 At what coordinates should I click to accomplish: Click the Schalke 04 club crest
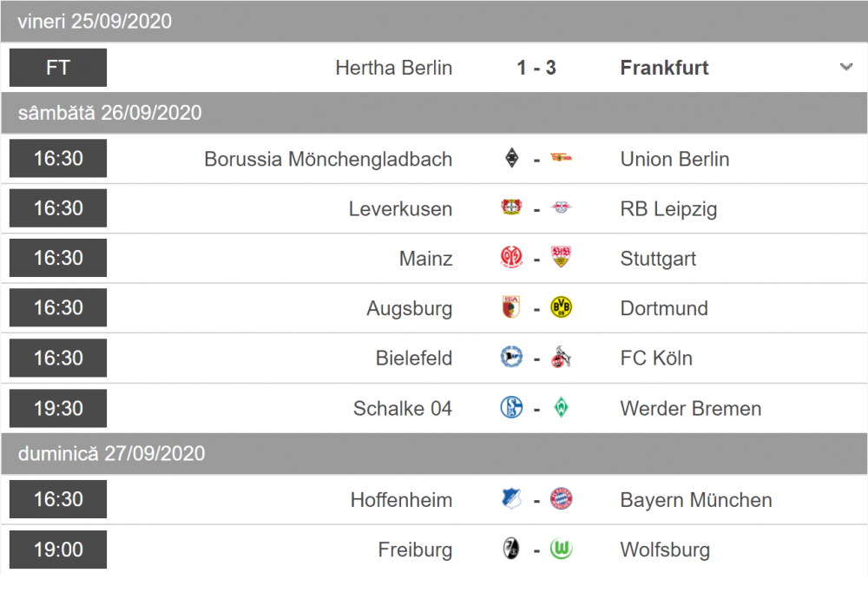[x=512, y=408]
